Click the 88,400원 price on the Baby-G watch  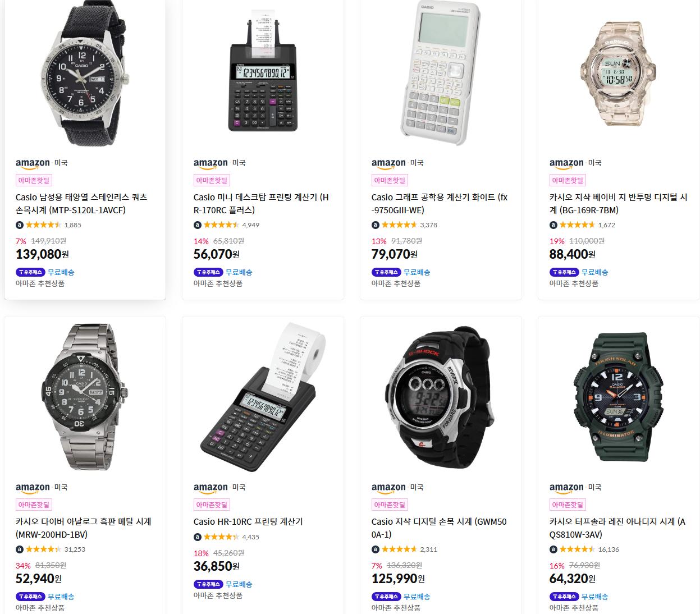click(x=573, y=254)
